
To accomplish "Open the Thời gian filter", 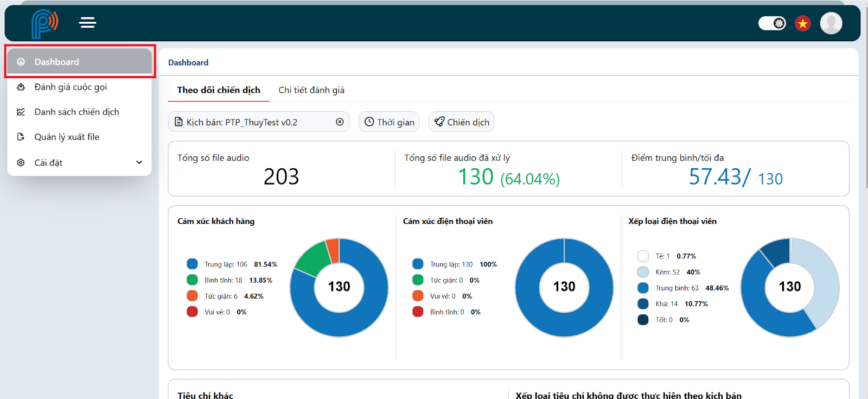I will pyautogui.click(x=389, y=122).
